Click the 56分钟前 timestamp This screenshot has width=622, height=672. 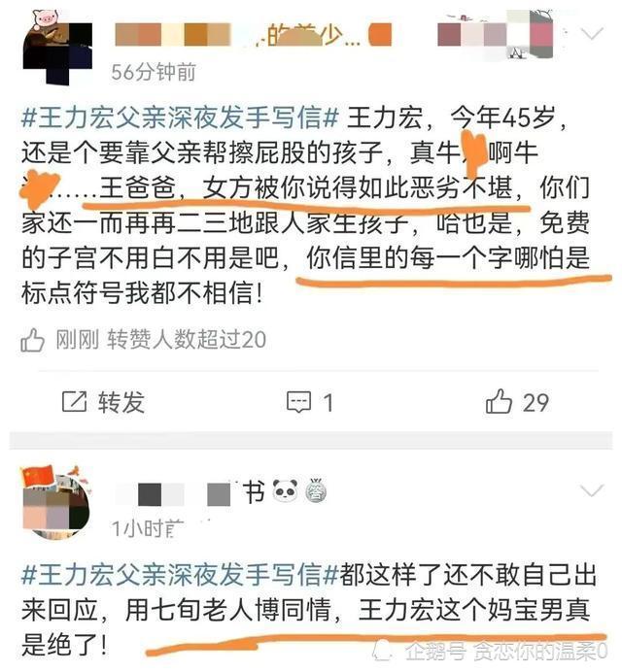click(x=154, y=72)
